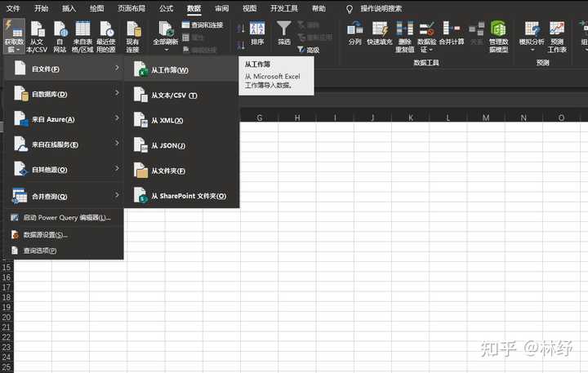
Task: Switch to the 开发工具 ribbon tab
Action: point(284,8)
